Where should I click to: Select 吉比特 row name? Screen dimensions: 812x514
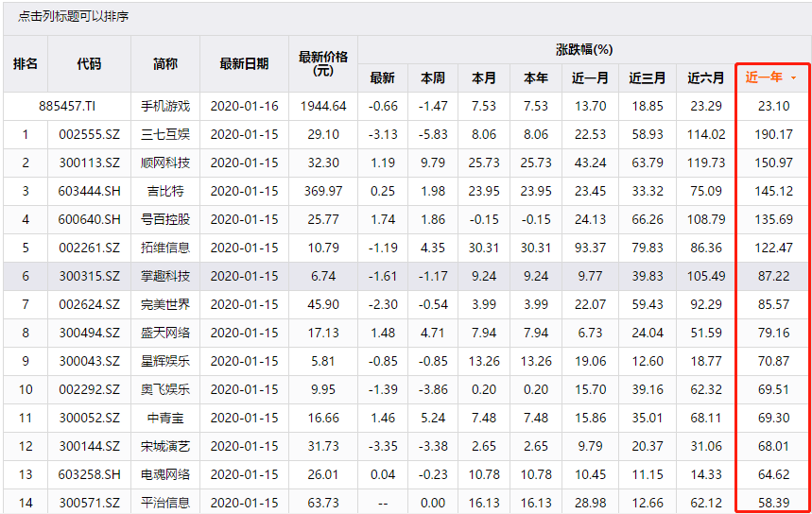point(165,191)
